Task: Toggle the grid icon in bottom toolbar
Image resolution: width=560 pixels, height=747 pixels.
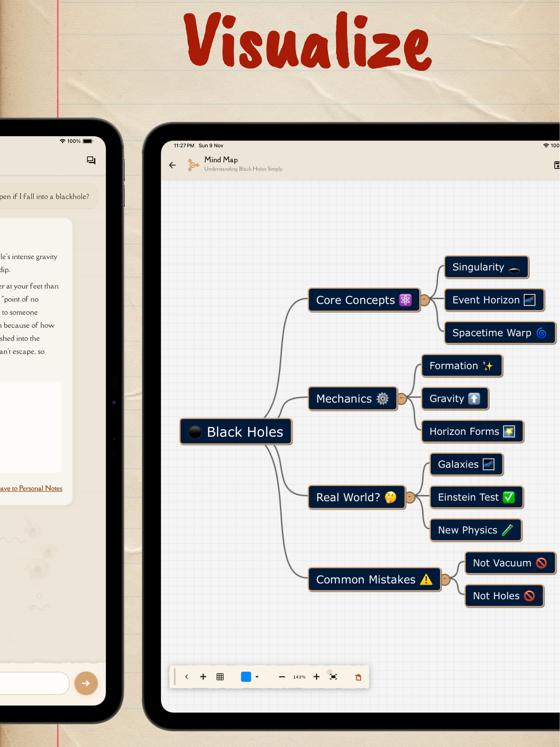Action: [x=220, y=676]
